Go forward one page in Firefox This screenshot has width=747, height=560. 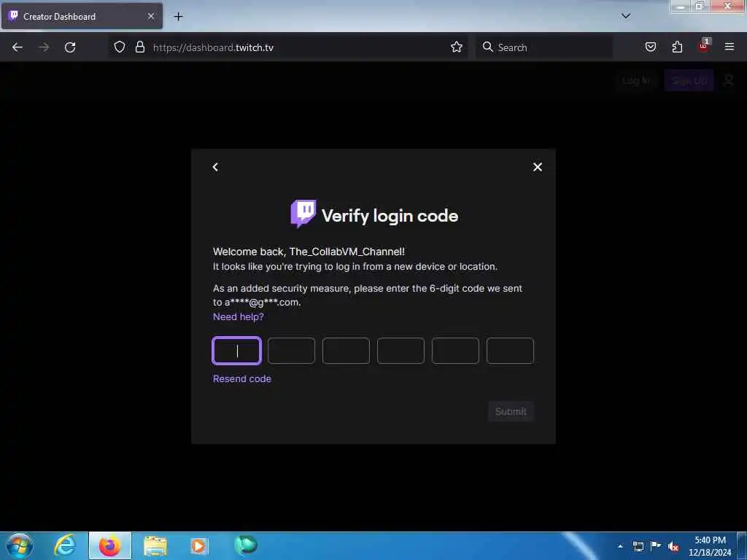point(44,47)
